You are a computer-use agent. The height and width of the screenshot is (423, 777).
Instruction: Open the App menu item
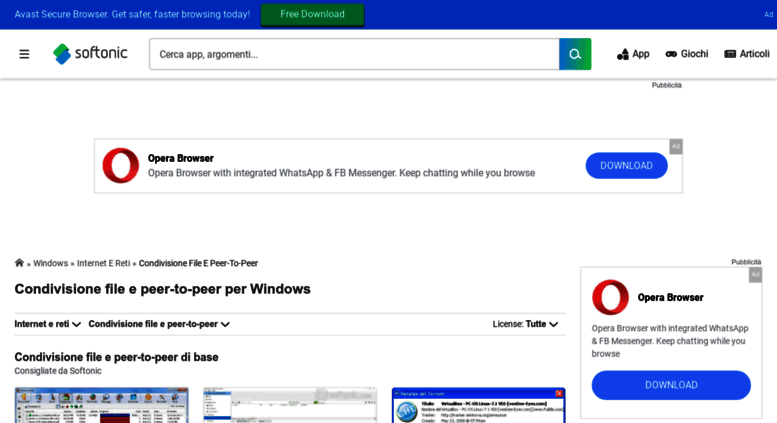pos(633,54)
